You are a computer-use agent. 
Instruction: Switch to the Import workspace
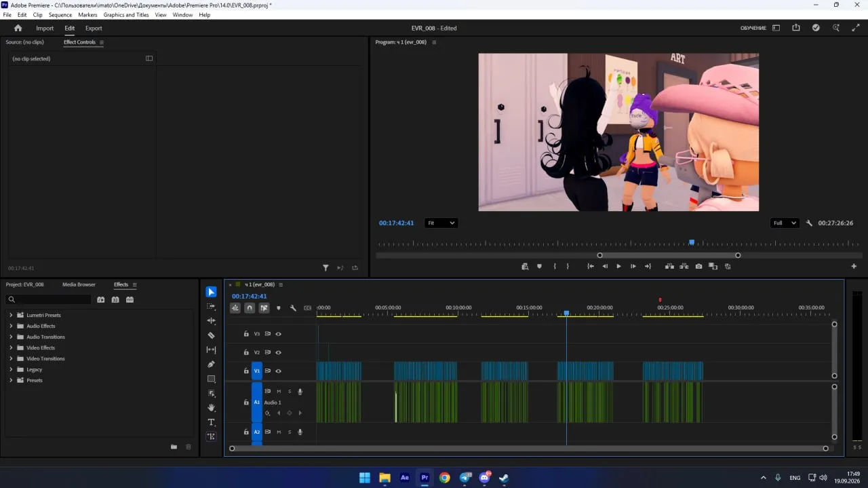(45, 29)
